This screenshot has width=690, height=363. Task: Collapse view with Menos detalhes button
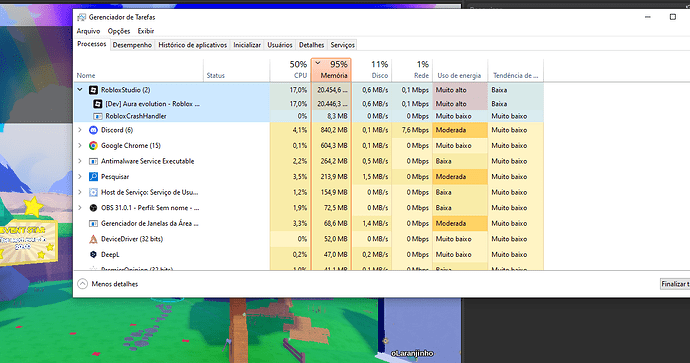coord(108,284)
